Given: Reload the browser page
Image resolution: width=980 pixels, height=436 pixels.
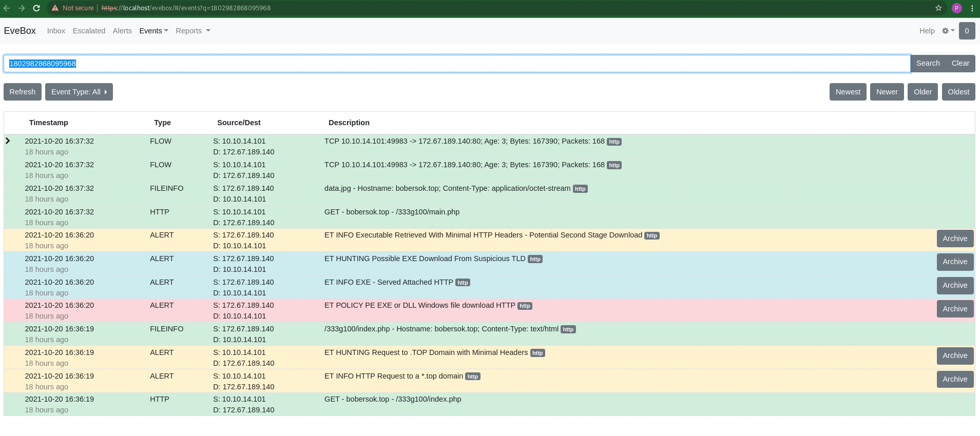Looking at the screenshot, I should coord(36,8).
